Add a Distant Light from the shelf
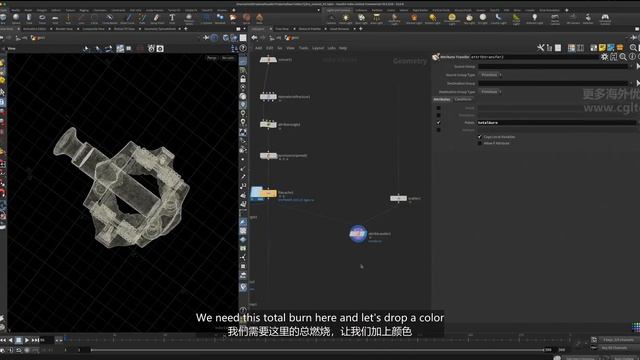 click(433, 18)
